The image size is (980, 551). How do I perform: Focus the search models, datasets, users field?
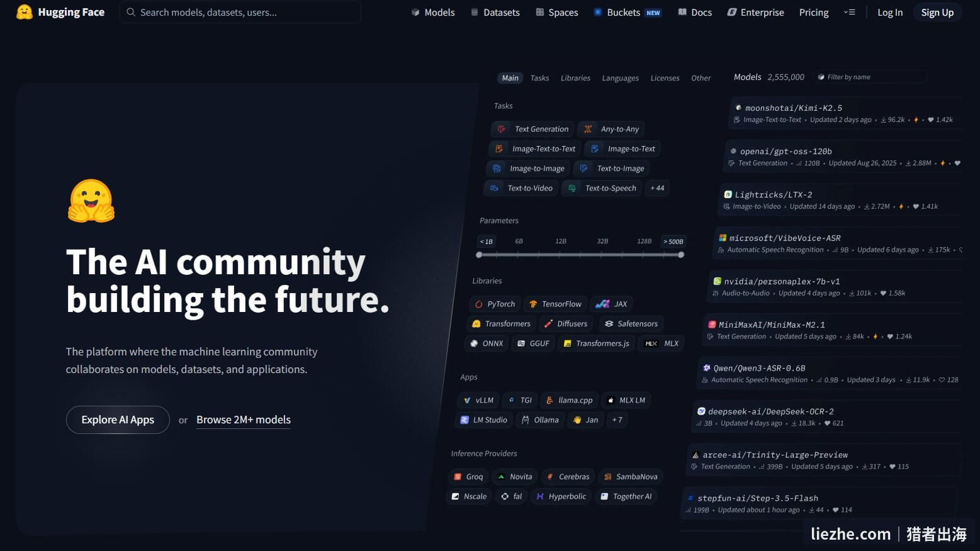tap(240, 12)
